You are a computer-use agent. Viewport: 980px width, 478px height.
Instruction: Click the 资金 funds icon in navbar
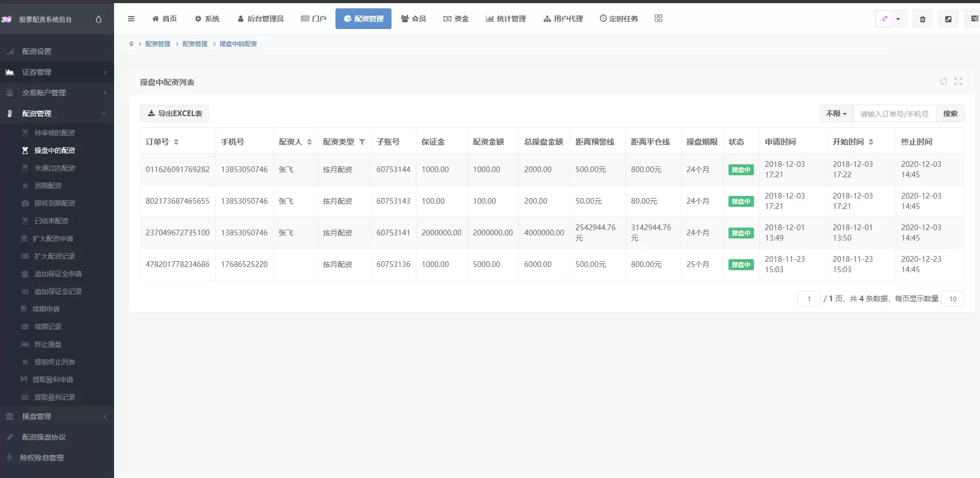pos(446,19)
